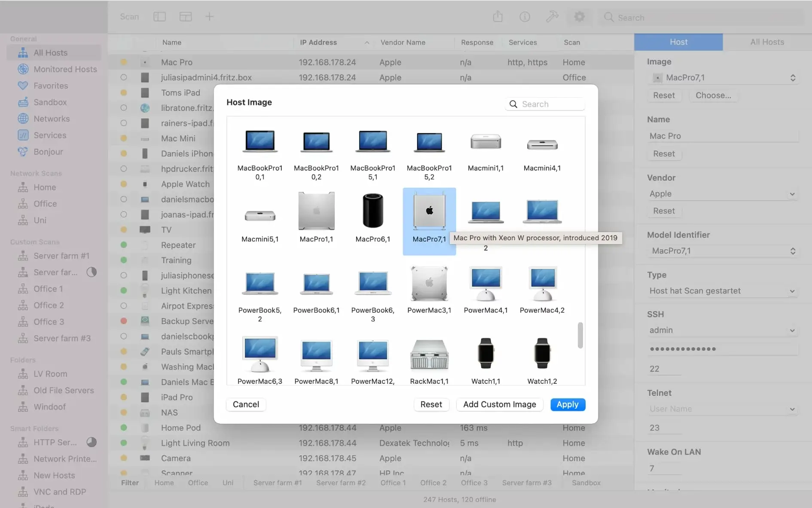Select the MacPro7,1 host image
812x508 pixels.
[x=429, y=221]
